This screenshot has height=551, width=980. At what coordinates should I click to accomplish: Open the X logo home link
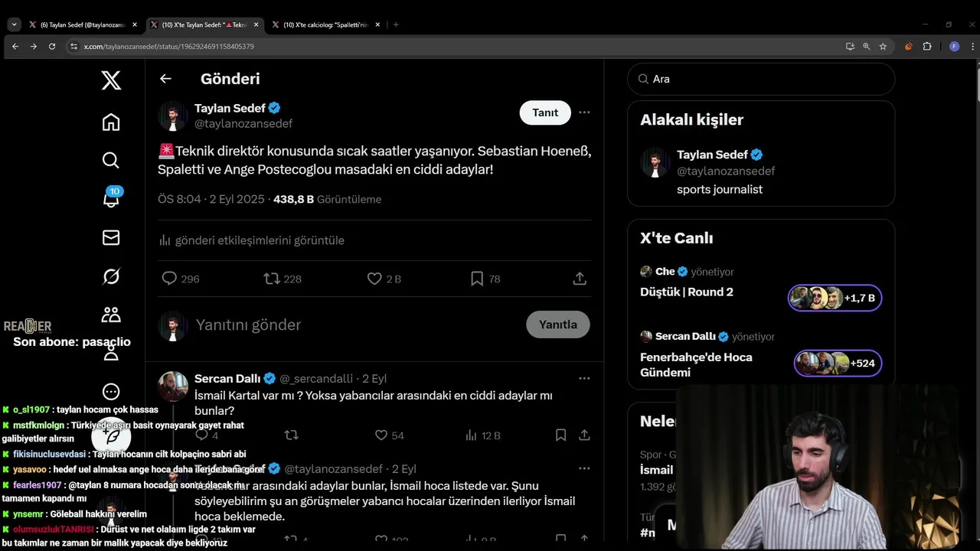coord(111,80)
